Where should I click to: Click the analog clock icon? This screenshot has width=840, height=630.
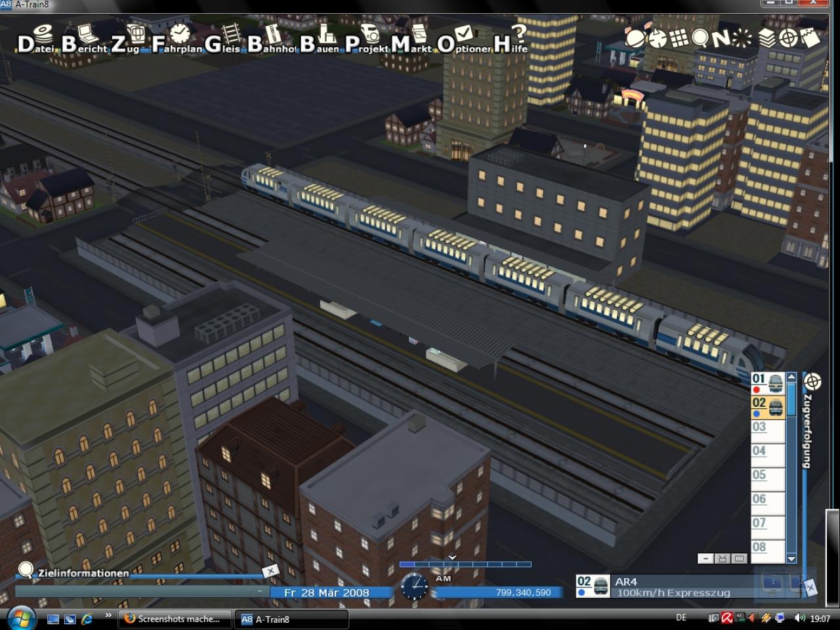(x=414, y=586)
